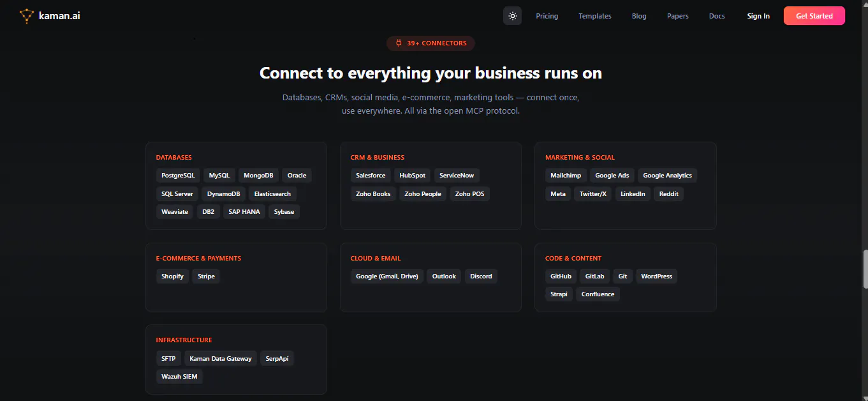Image resolution: width=868 pixels, height=401 pixels.
Task: Click the E-Commerce & Payments heading
Action: tap(198, 259)
